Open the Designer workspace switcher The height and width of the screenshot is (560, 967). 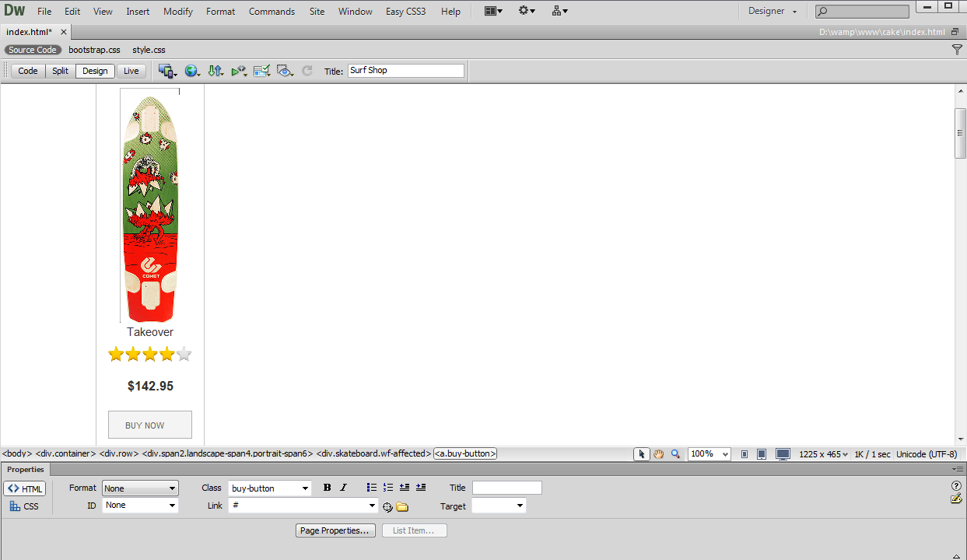coord(773,11)
